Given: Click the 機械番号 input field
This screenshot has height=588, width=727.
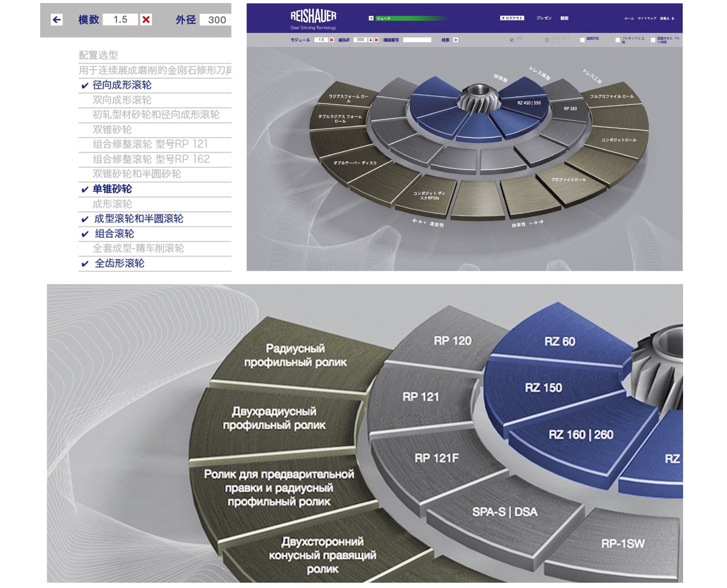Looking at the screenshot, I should pos(417,40).
